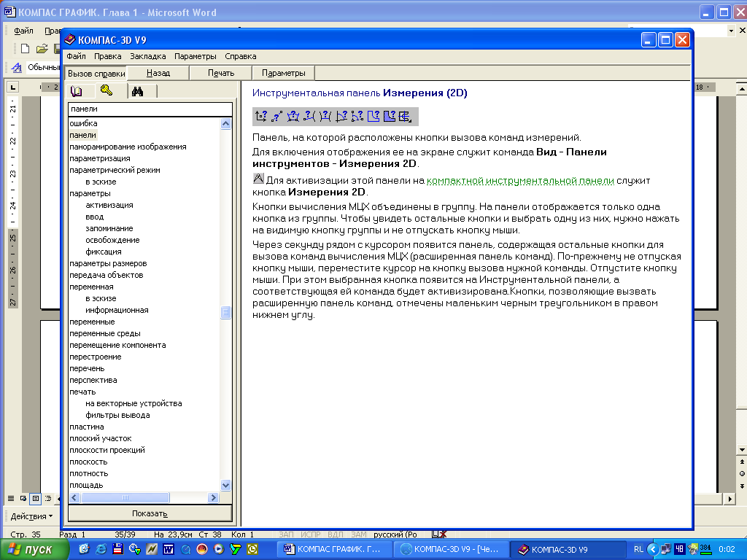Screen dimensions: 747x560
Task: Click the index keyword input field
Action: click(x=150, y=109)
